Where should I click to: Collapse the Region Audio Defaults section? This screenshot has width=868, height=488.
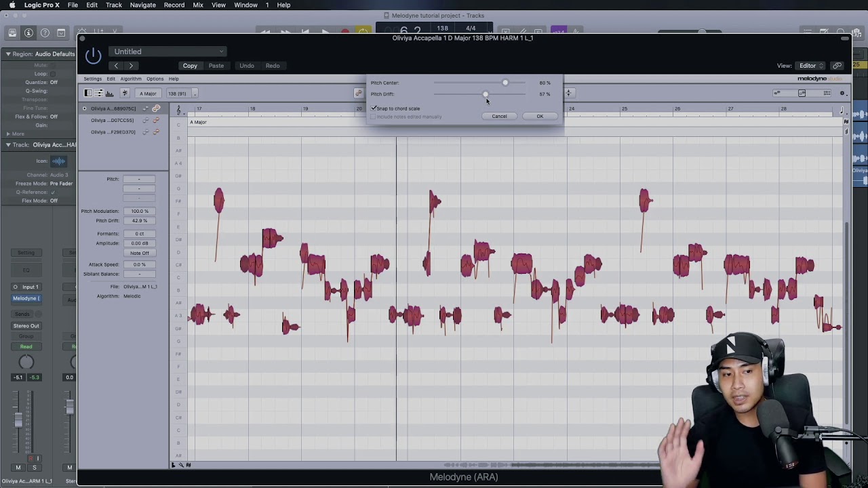pyautogui.click(x=8, y=54)
